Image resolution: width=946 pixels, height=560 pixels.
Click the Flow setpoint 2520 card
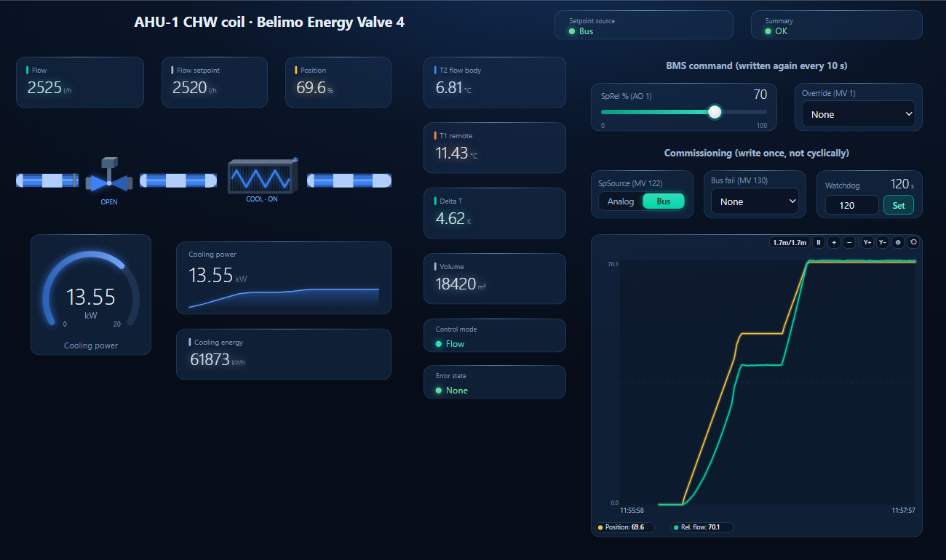pos(215,82)
